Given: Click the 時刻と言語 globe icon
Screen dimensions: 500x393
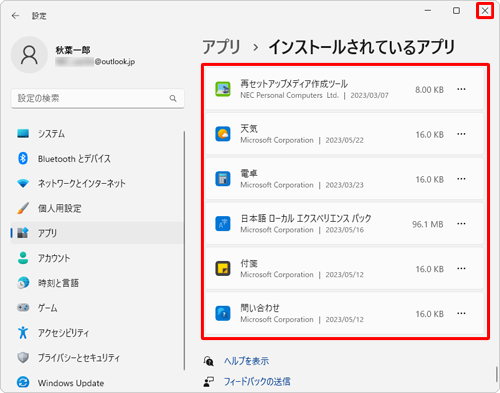Looking at the screenshot, I should (x=23, y=283).
